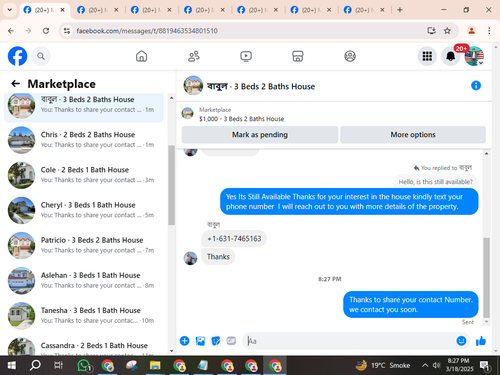
Task: Open Patricio 3 Beds 2 Baths House chat
Action: [84, 245]
